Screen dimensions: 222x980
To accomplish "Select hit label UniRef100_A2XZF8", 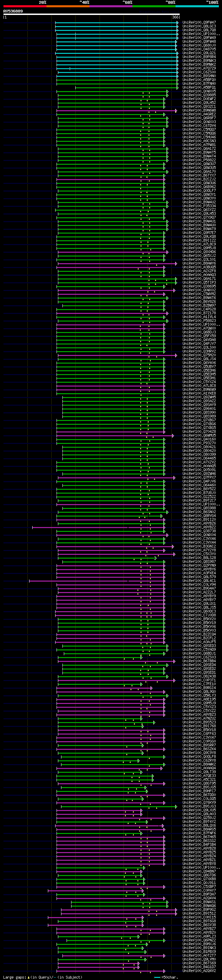I will (199, 271).
